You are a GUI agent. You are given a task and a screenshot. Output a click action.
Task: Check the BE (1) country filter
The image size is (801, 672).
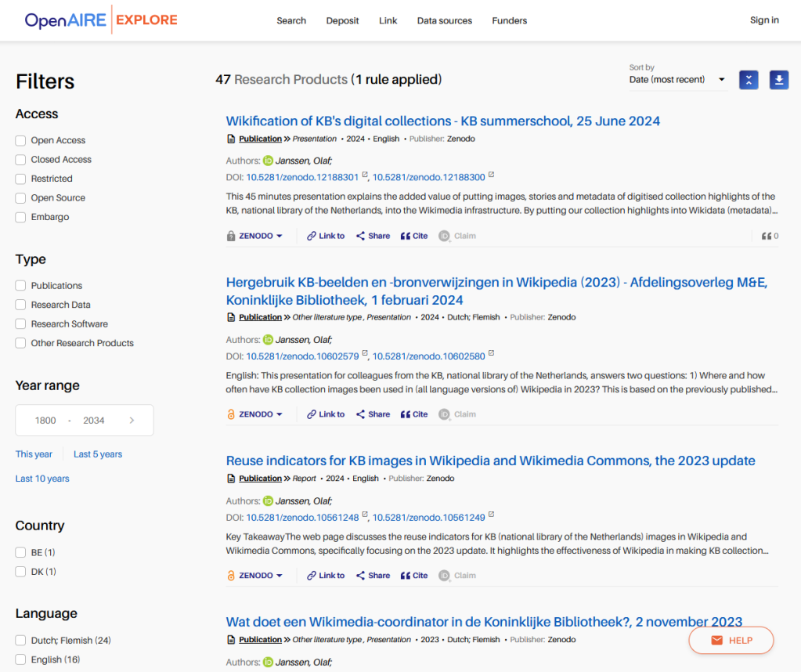click(x=20, y=552)
